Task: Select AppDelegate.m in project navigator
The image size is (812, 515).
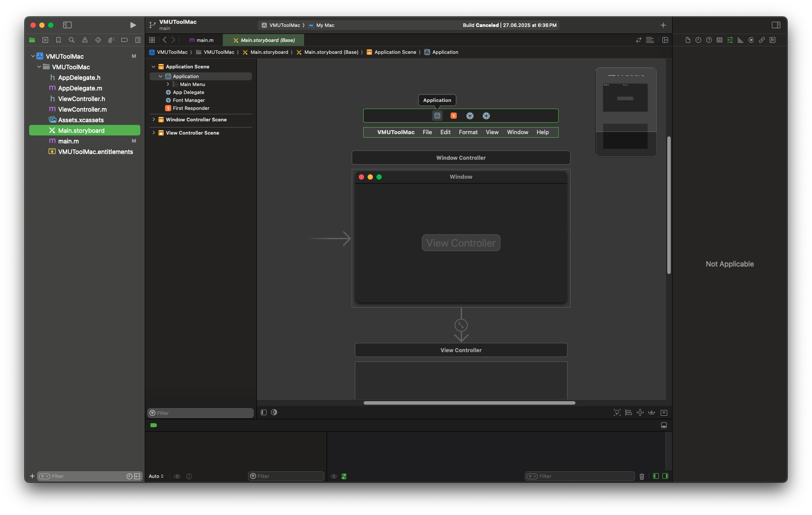Action: 85,88
